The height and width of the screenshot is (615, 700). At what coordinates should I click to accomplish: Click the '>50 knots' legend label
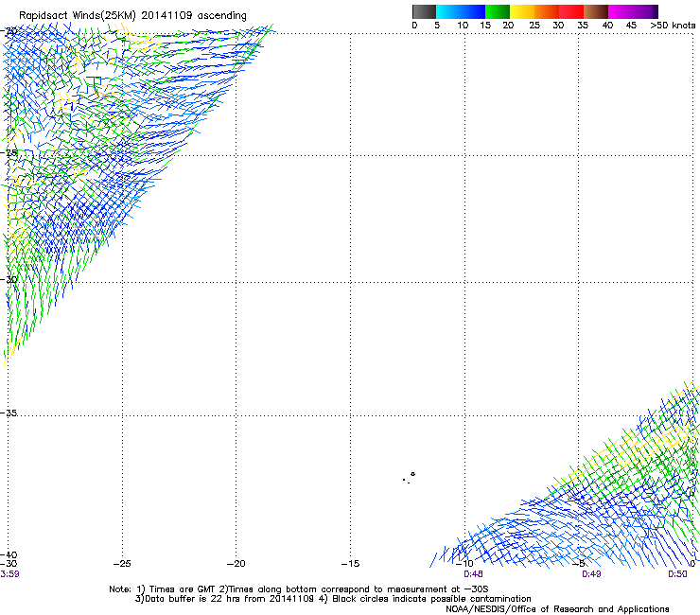tap(673, 26)
